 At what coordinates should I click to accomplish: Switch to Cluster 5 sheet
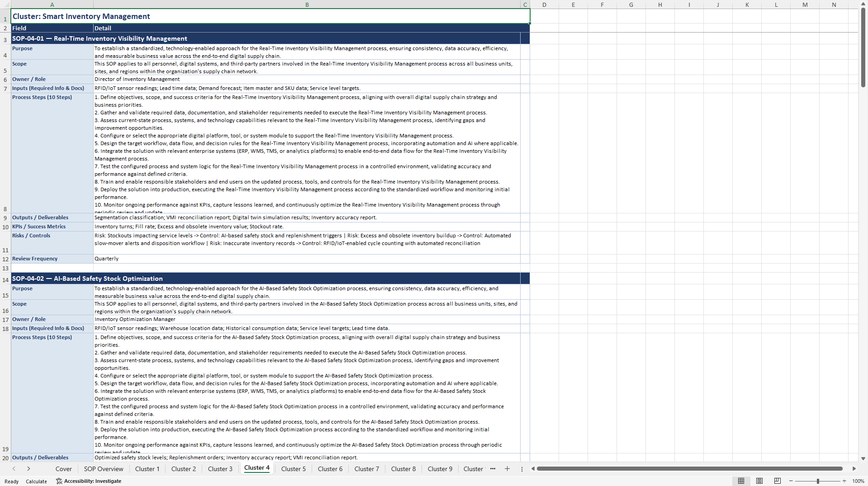(294, 469)
